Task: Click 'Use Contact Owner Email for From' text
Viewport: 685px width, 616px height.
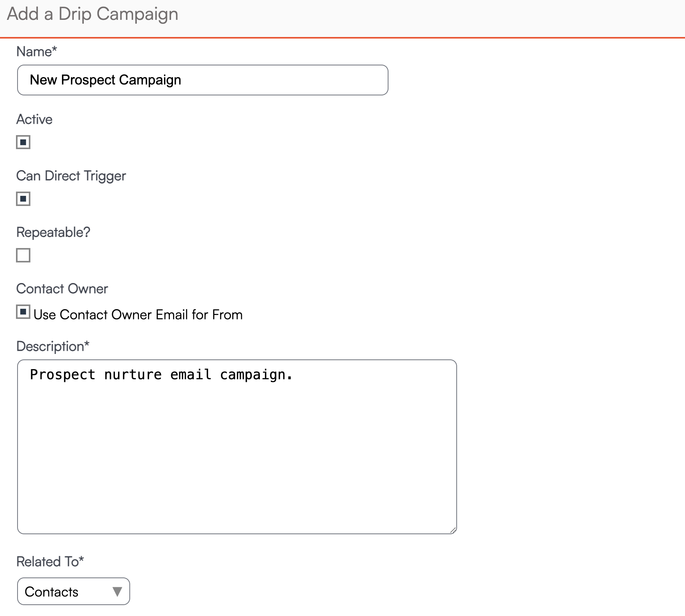Action: click(x=138, y=315)
